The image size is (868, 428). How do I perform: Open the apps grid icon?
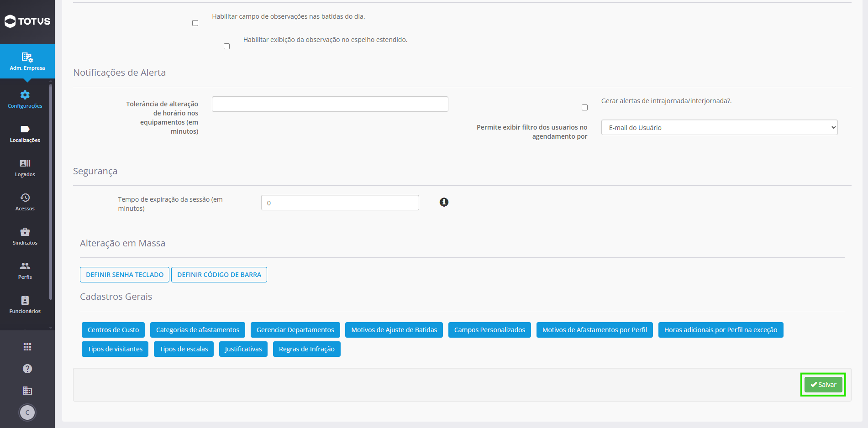coord(27,347)
